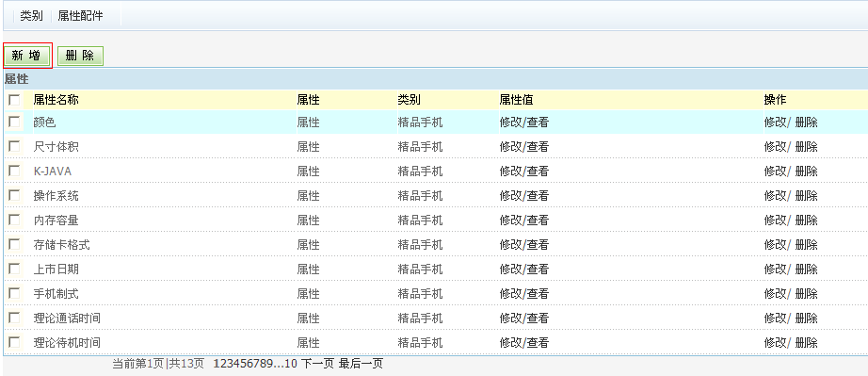Viewport: 868px width, 376px height.
Task: Click the 颜色 attribute name
Action: click(45, 123)
